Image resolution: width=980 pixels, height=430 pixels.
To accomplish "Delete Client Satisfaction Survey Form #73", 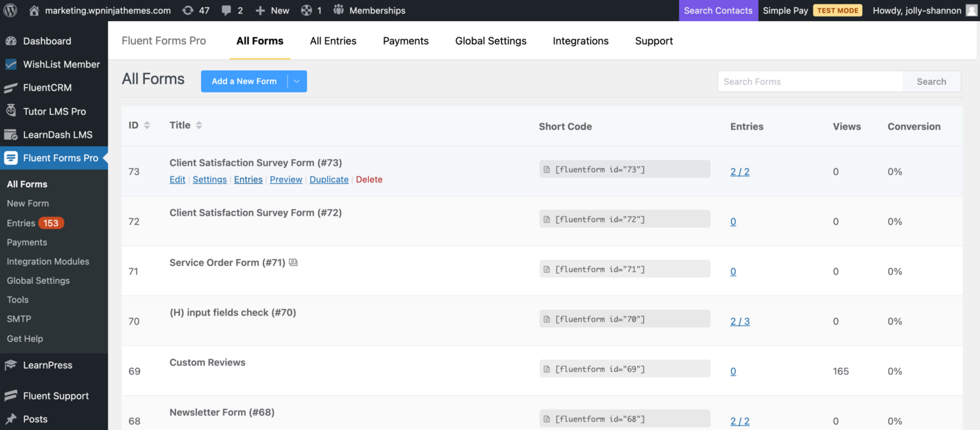I will [x=369, y=180].
